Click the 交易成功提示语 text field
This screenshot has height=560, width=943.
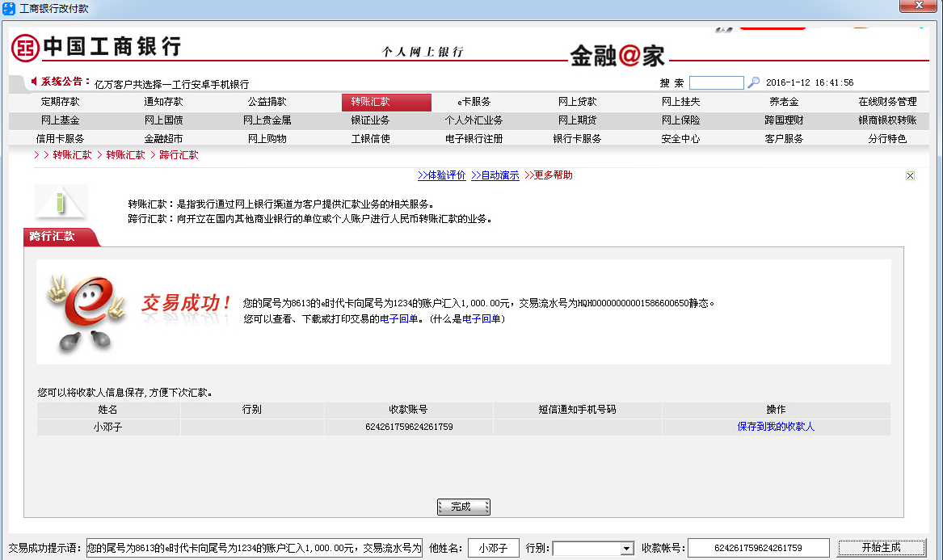click(x=255, y=548)
